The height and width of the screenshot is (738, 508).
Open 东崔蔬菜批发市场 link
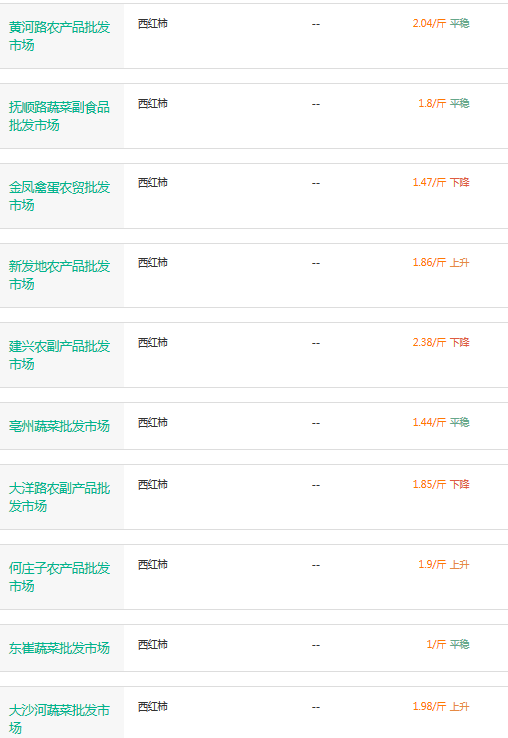pos(59,648)
